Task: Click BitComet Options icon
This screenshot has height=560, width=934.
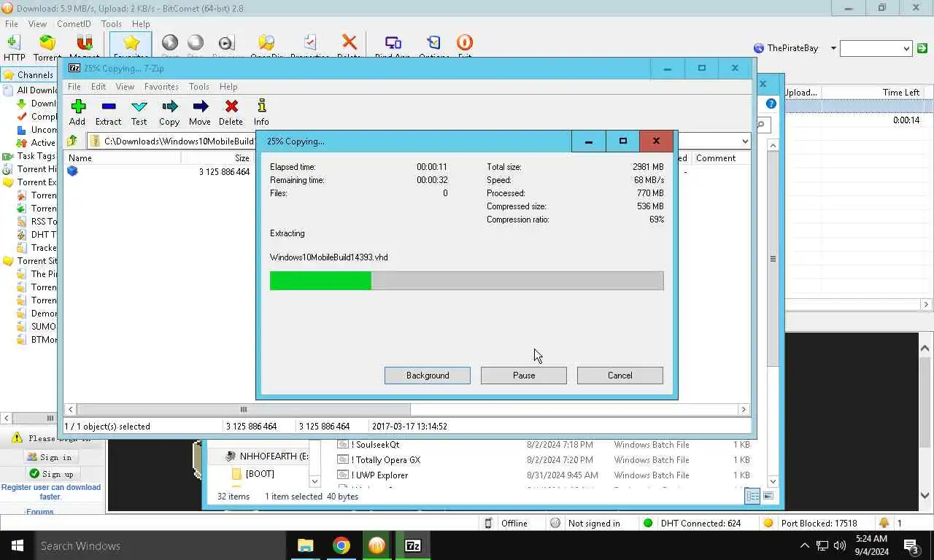Action: point(434,43)
